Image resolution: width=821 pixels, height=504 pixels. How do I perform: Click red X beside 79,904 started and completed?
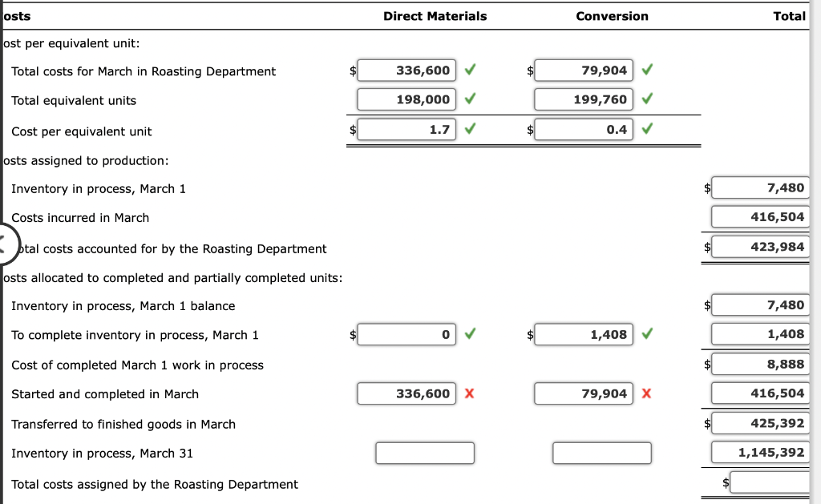pos(646,393)
